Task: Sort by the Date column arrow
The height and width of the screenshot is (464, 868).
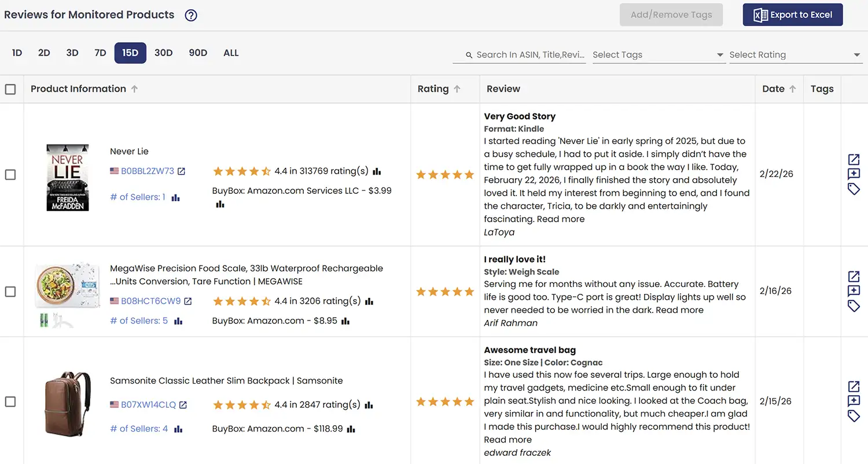Action: click(792, 88)
